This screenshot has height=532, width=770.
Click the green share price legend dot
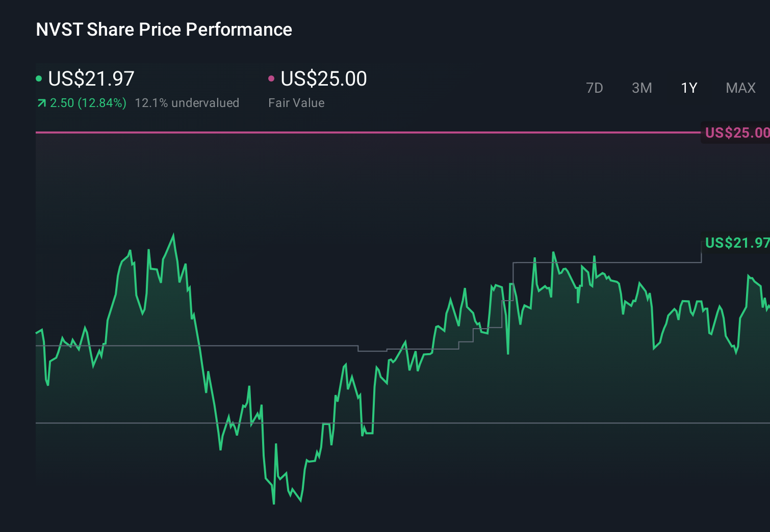tap(39, 78)
